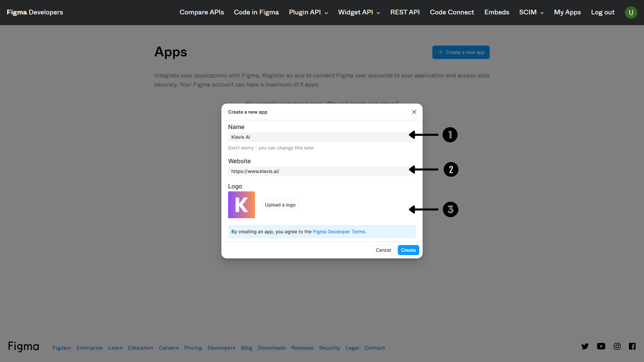Open the Figma Developer Terms link
The height and width of the screenshot is (362, 644).
pyautogui.click(x=339, y=232)
